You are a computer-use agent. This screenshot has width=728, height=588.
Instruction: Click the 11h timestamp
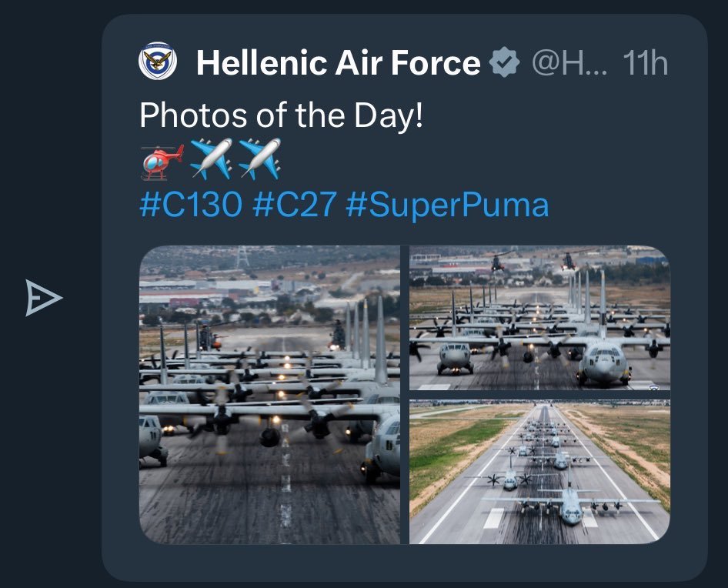[x=644, y=63]
